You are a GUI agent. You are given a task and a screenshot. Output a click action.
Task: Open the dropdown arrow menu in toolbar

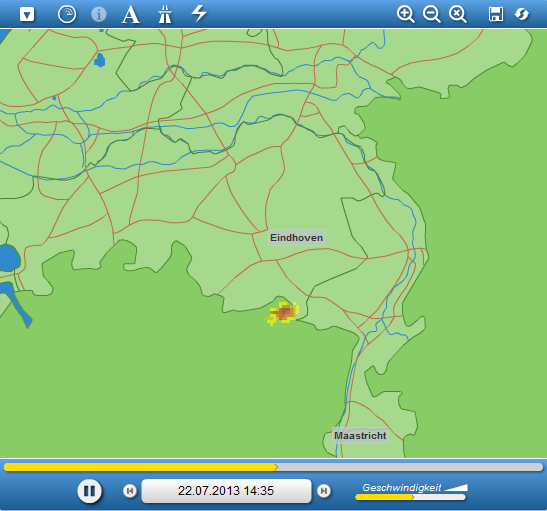pyautogui.click(x=27, y=15)
